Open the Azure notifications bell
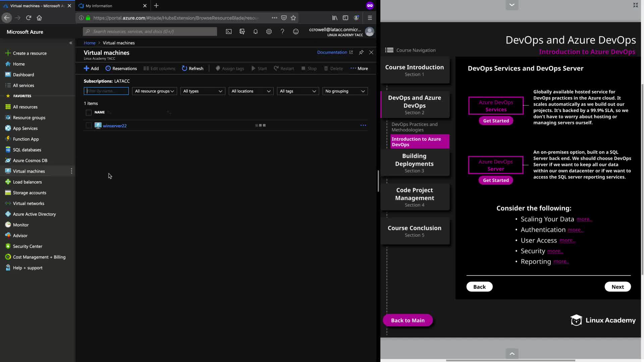Image resolution: width=644 pixels, height=362 pixels. (x=256, y=32)
